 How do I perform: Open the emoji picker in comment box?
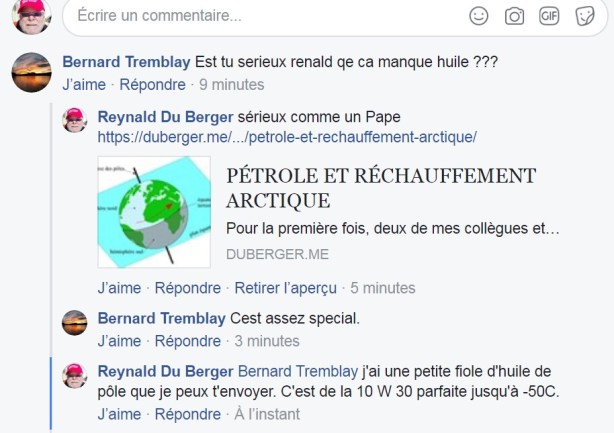point(479,15)
